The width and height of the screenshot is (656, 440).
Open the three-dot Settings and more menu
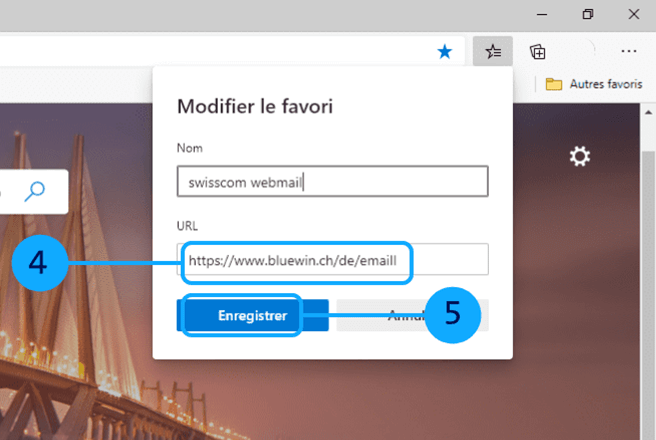click(629, 51)
